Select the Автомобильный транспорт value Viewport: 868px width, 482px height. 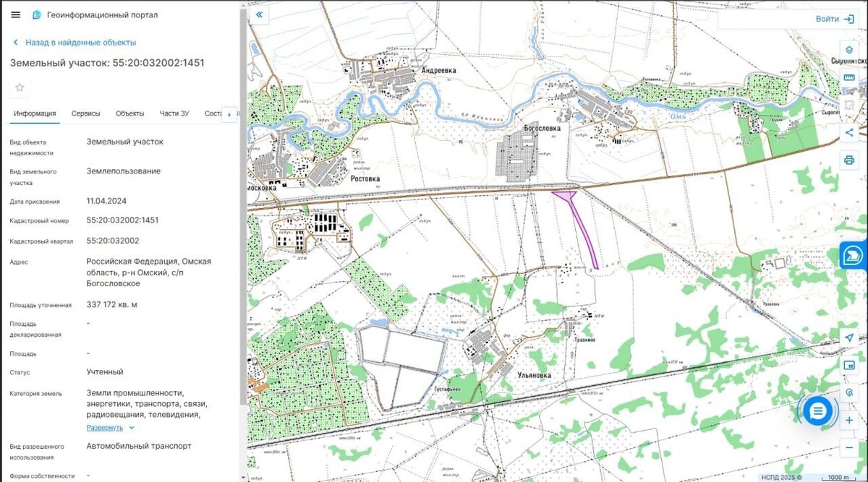(139, 447)
